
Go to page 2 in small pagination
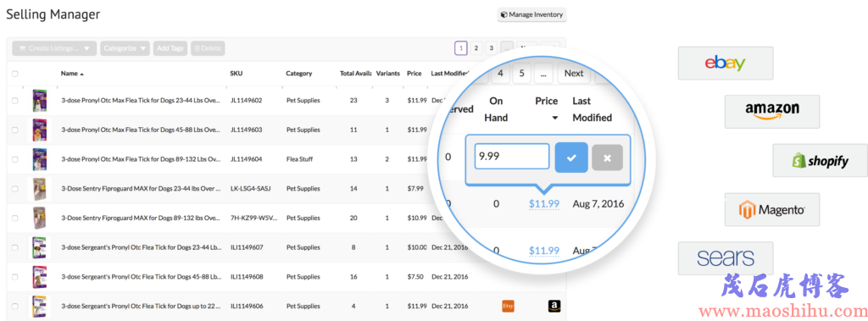pos(476,48)
